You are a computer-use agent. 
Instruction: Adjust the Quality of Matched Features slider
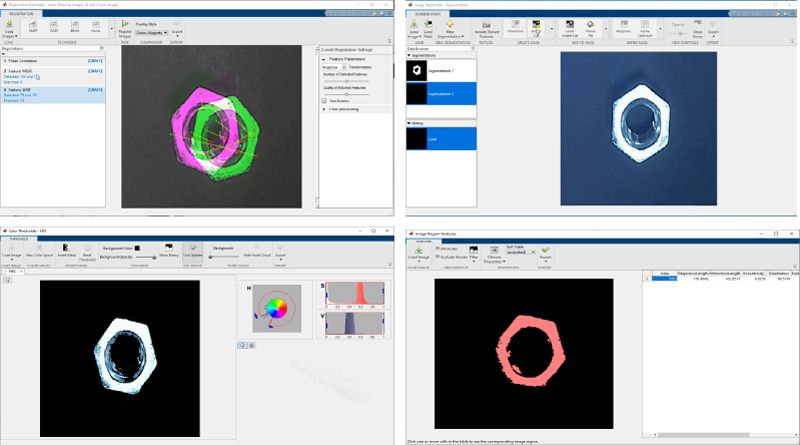click(x=346, y=95)
